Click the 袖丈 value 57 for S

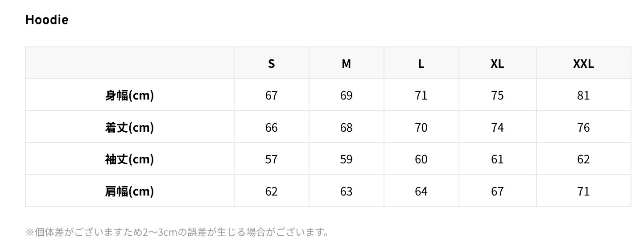tap(271, 159)
